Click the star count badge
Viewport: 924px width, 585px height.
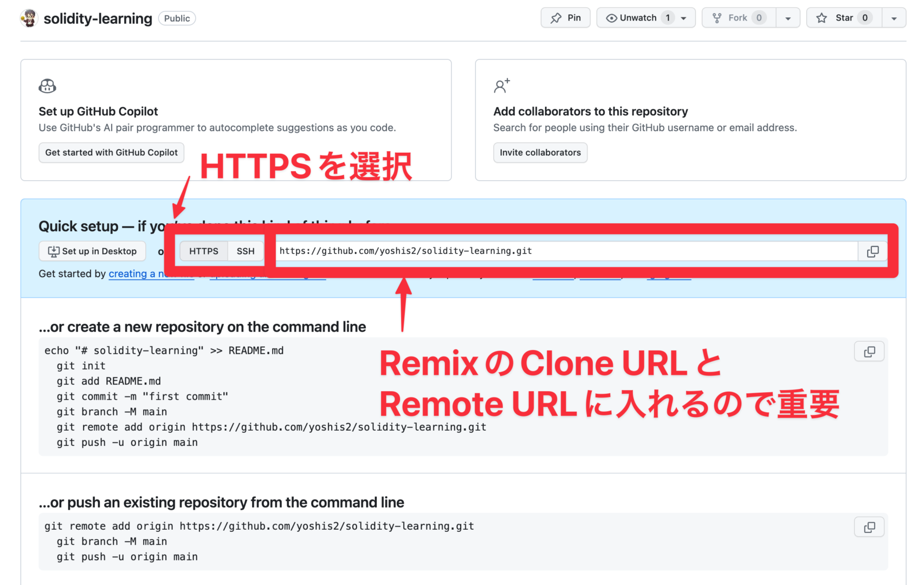coord(865,18)
